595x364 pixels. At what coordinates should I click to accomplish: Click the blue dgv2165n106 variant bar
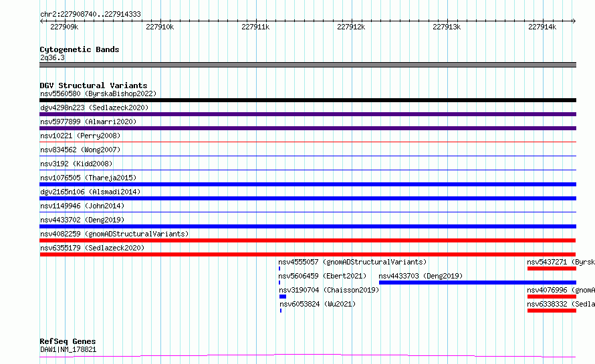coord(308,198)
